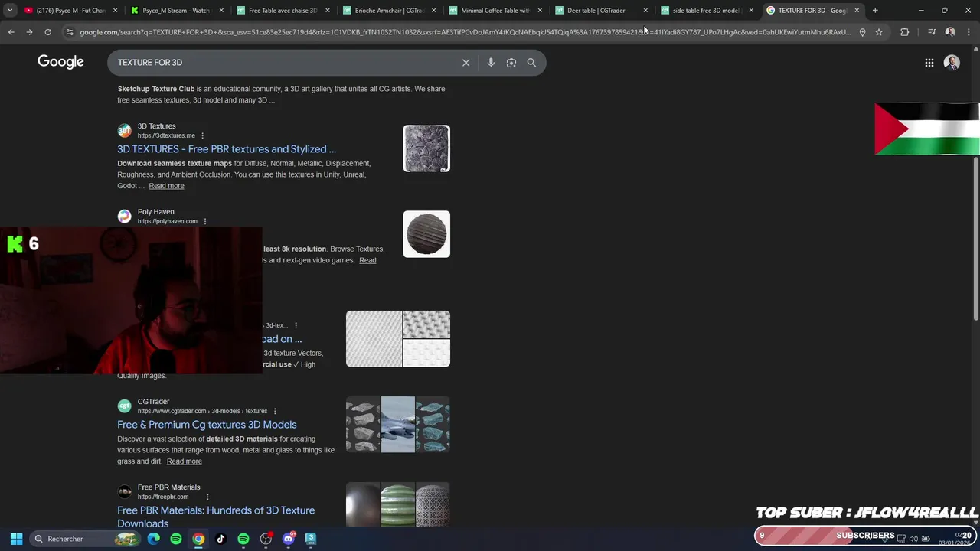
Task: Click the freepbr.com URL
Action: [x=163, y=497]
